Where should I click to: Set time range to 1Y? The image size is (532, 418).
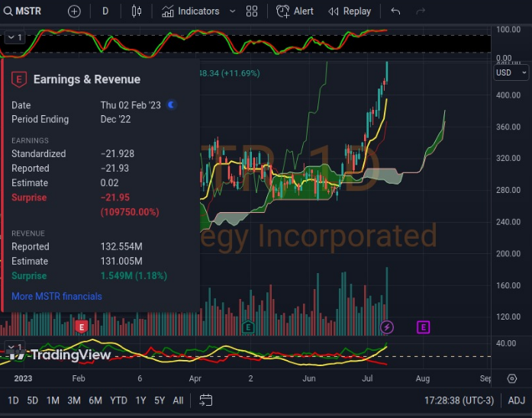pyautogui.click(x=140, y=400)
